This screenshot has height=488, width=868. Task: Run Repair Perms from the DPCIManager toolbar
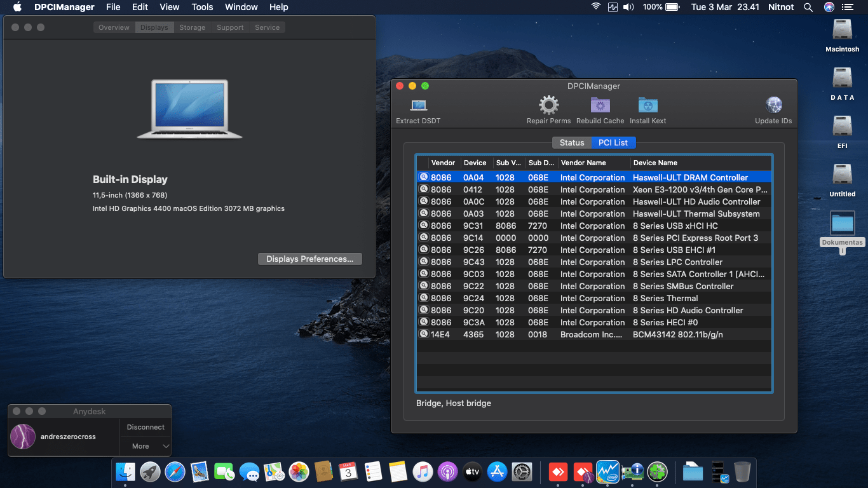pyautogui.click(x=548, y=105)
